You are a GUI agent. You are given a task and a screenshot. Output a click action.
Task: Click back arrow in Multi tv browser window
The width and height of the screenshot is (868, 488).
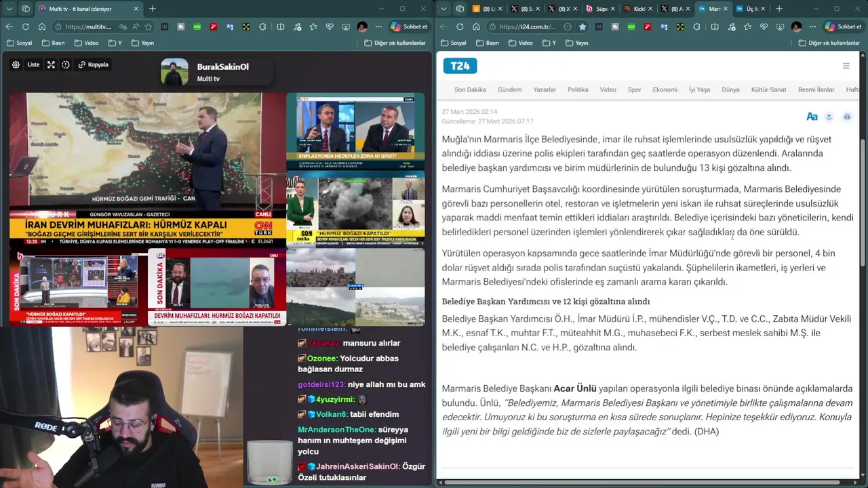tap(9, 26)
